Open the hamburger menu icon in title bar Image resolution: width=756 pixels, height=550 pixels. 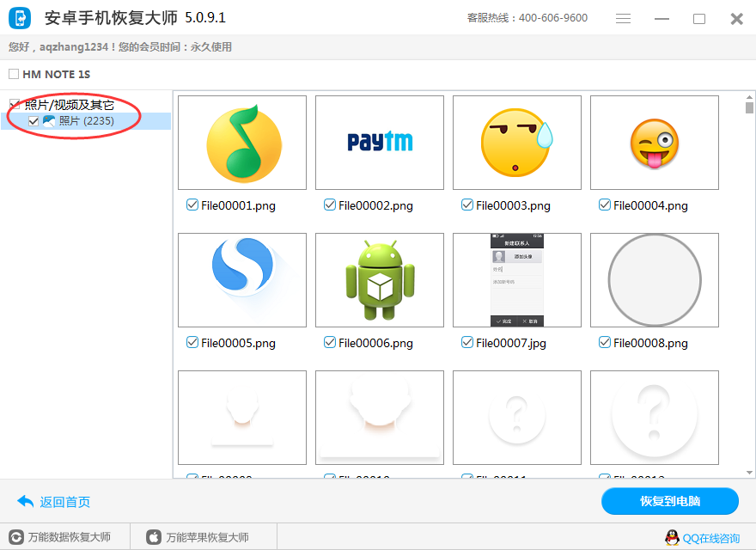[623, 18]
